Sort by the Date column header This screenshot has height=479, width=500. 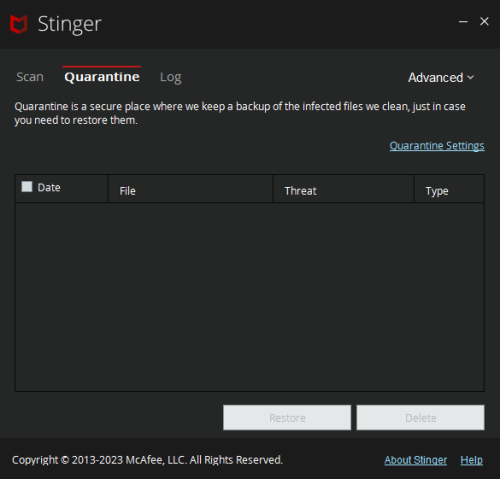tap(49, 187)
